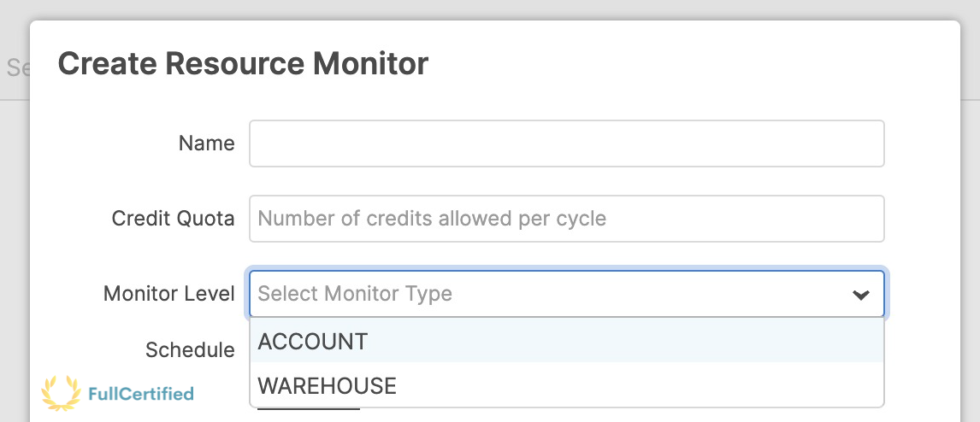Click the FullCertified brand text
This screenshot has width=980, height=422.
(141, 394)
